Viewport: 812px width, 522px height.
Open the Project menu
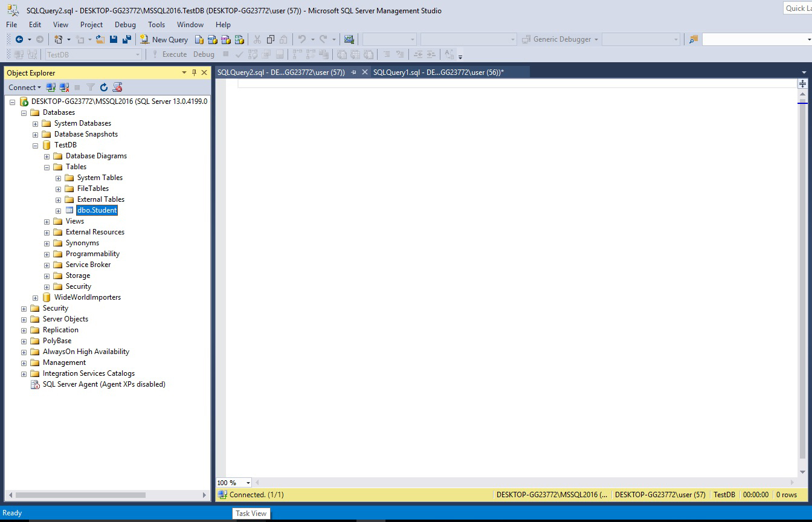(x=91, y=25)
